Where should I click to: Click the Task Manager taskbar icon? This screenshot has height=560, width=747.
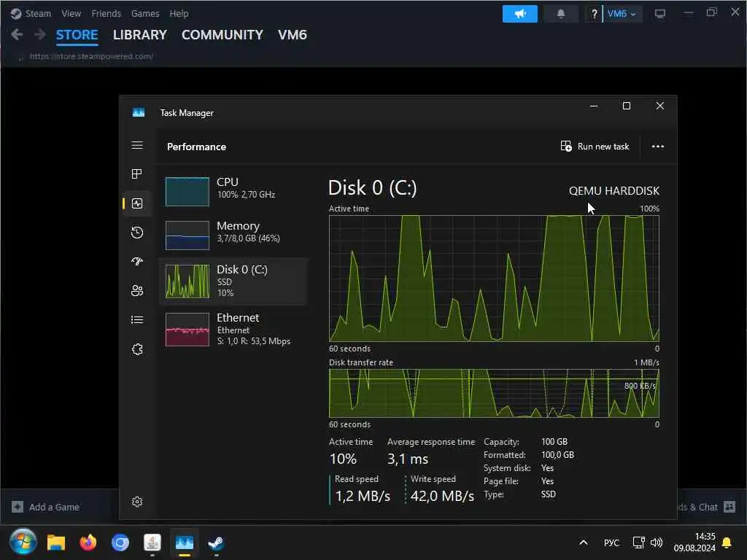pyautogui.click(x=185, y=542)
